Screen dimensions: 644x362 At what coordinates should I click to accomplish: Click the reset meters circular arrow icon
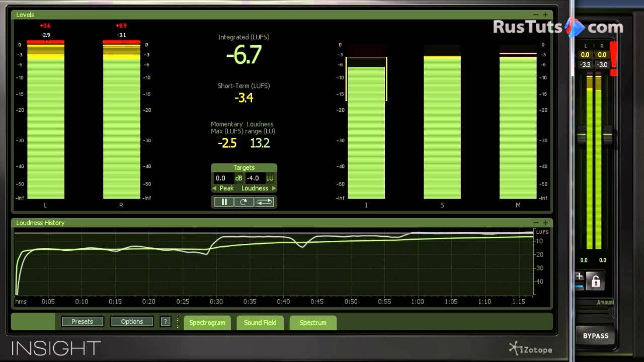coord(244,202)
